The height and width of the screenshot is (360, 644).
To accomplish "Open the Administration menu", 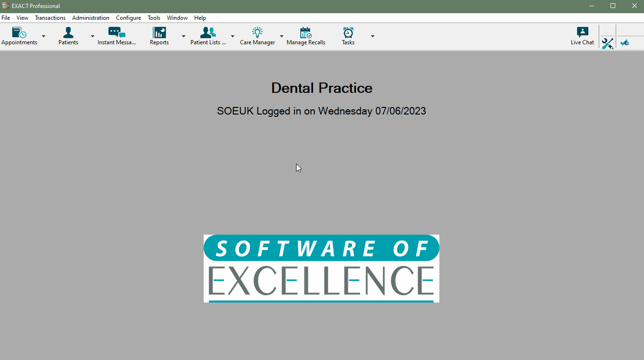I will pyautogui.click(x=91, y=18).
